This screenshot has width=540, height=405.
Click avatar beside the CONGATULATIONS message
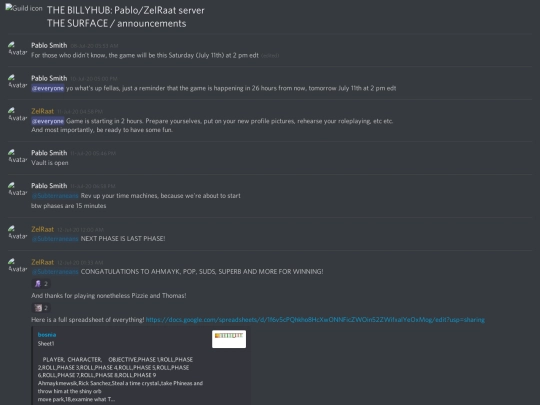point(17,266)
